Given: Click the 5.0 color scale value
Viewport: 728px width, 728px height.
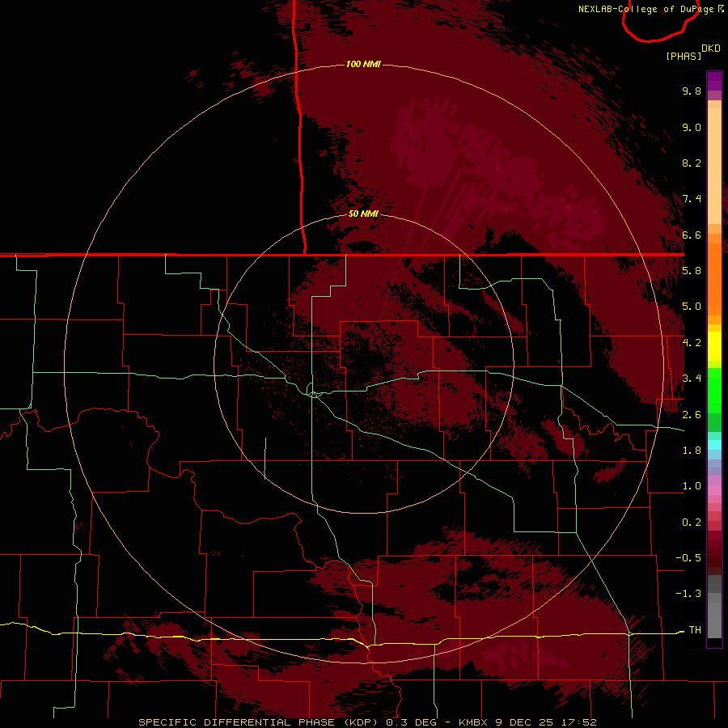Looking at the screenshot, I should click(692, 307).
